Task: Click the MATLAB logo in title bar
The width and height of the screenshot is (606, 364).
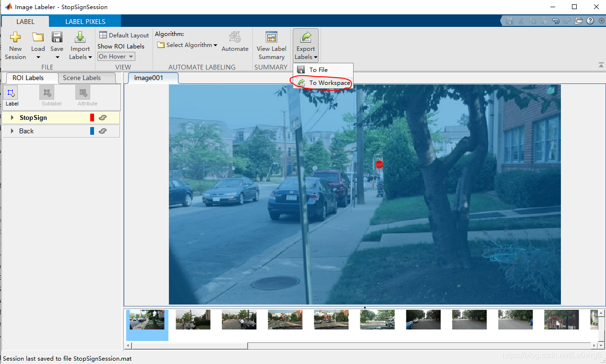Action: 8,7
